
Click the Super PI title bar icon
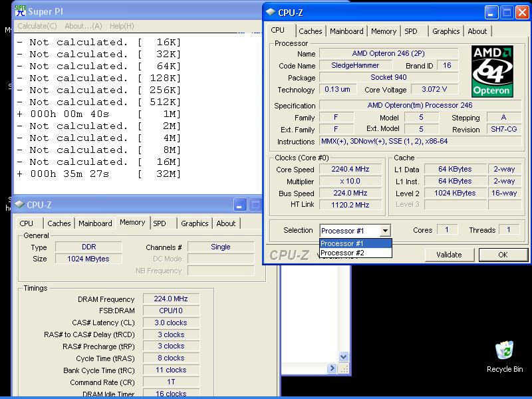[x=21, y=11]
